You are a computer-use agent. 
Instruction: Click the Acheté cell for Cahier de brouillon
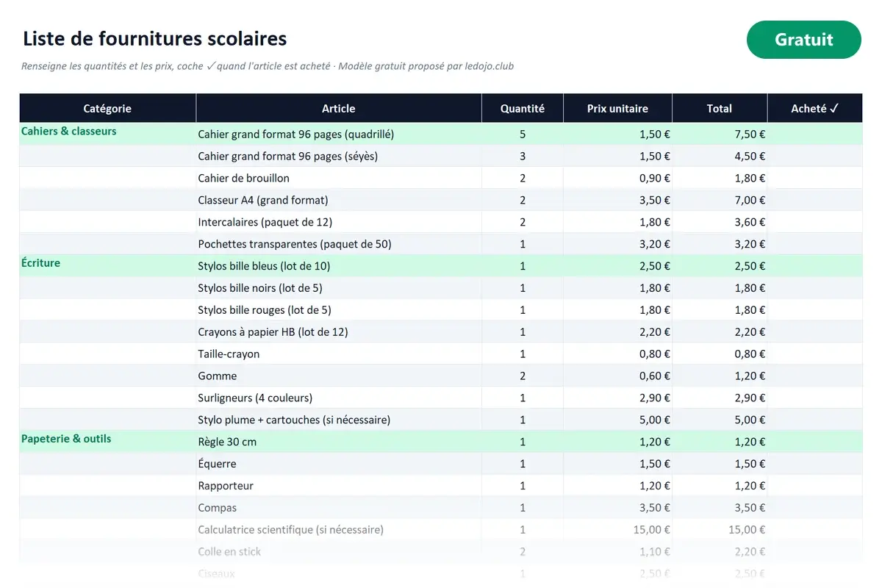815,178
